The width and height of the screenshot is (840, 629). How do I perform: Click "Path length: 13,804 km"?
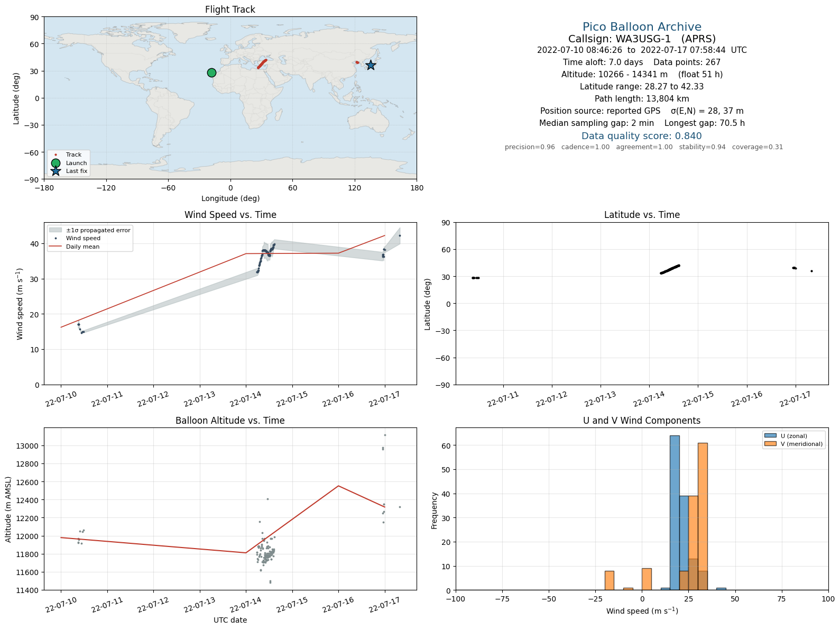(642, 99)
